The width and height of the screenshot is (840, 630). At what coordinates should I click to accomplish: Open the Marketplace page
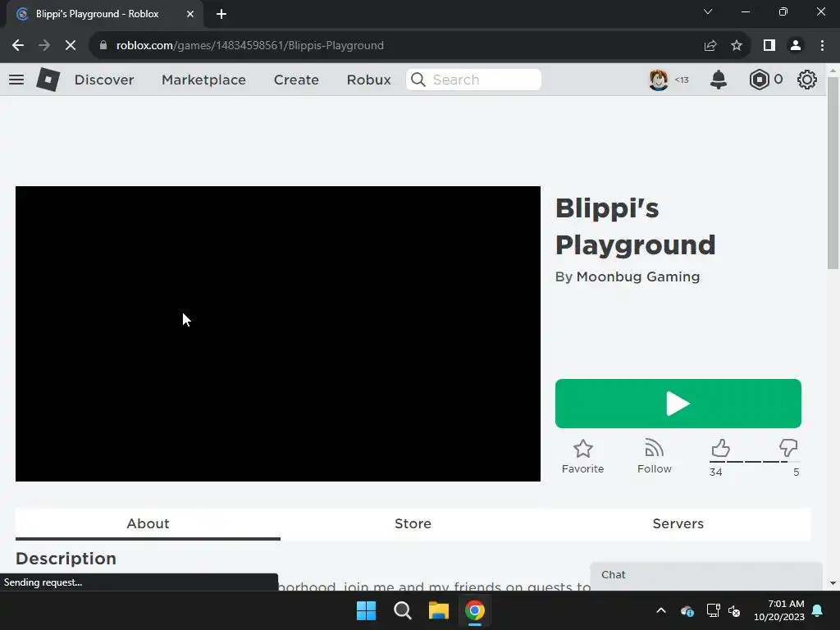[x=203, y=80]
